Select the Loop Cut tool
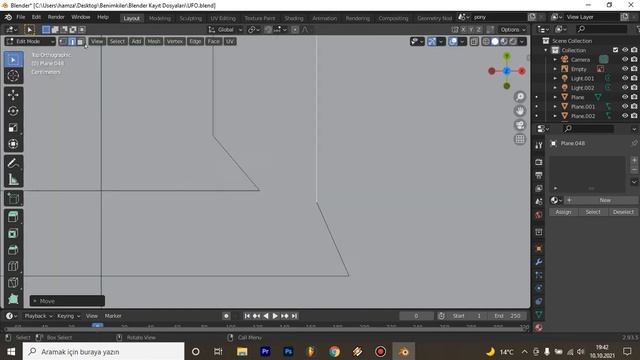Screen dimensions: 640x360 pos(13,266)
